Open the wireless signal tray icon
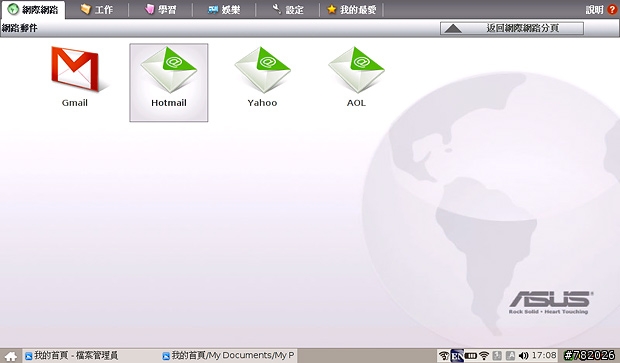This screenshot has height=363, width=620. coord(484,356)
